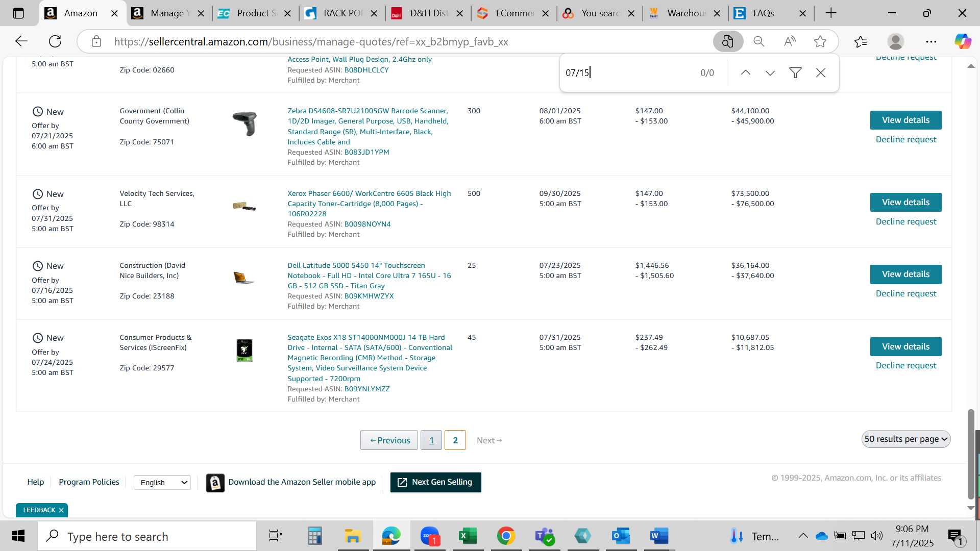
Task: Dismiss the FEEDBACK tag
Action: [61, 510]
